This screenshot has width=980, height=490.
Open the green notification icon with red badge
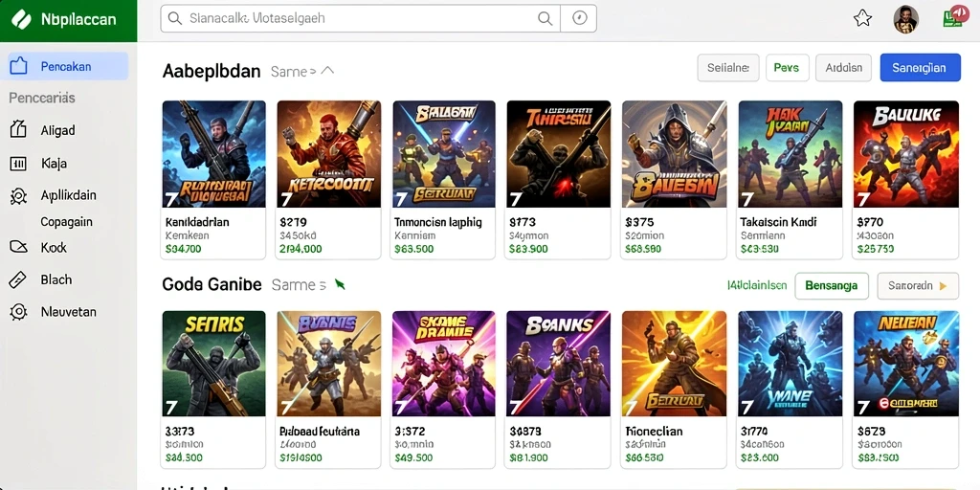click(x=955, y=15)
